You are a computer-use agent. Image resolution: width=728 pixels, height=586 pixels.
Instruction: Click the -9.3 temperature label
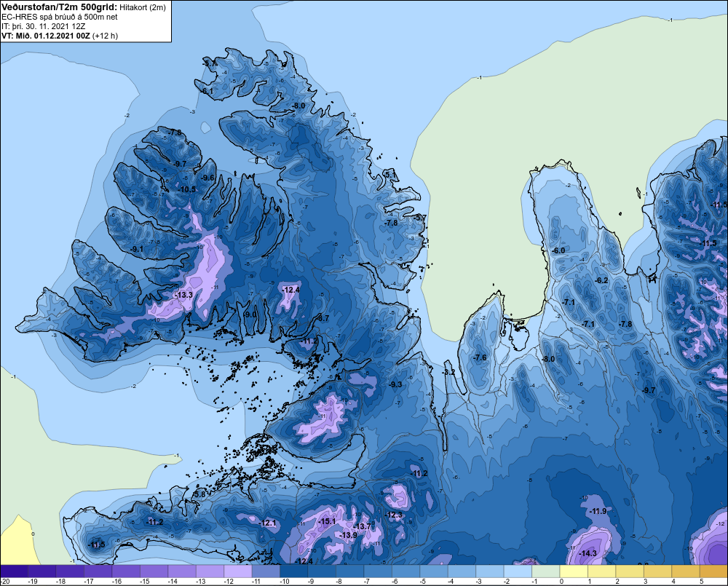(x=395, y=384)
